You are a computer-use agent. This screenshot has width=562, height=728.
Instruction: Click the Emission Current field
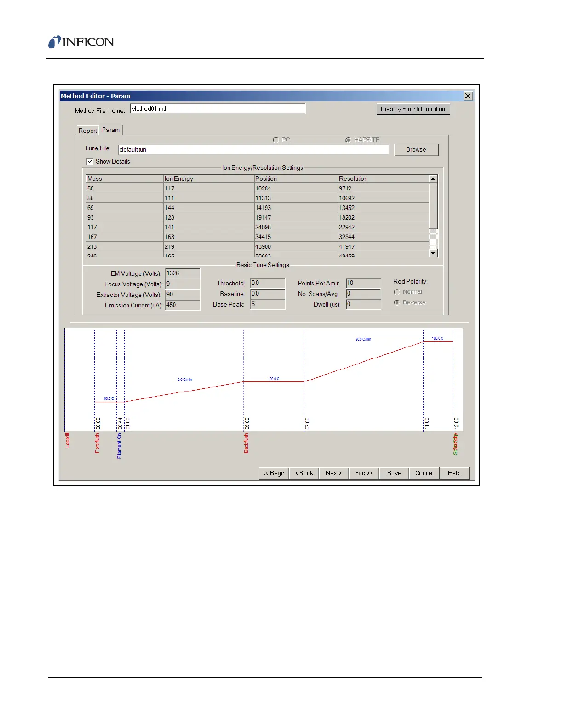pos(183,305)
